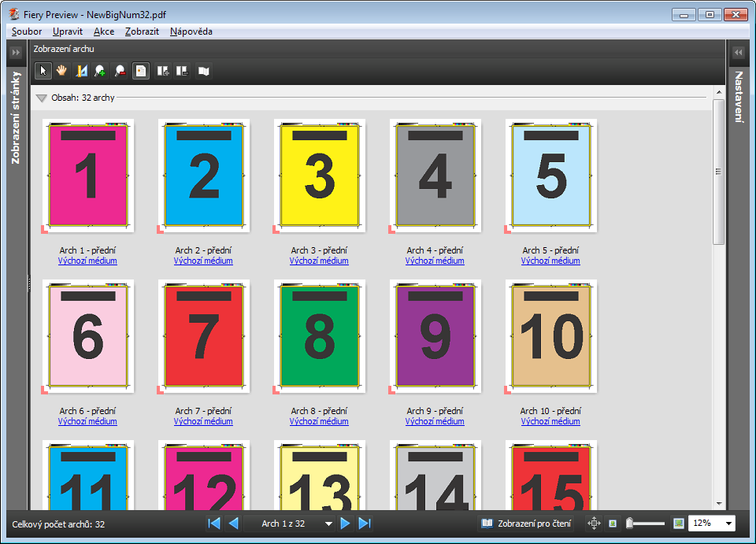Open the Nápověda menu
The image size is (756, 544).
coord(191,31)
